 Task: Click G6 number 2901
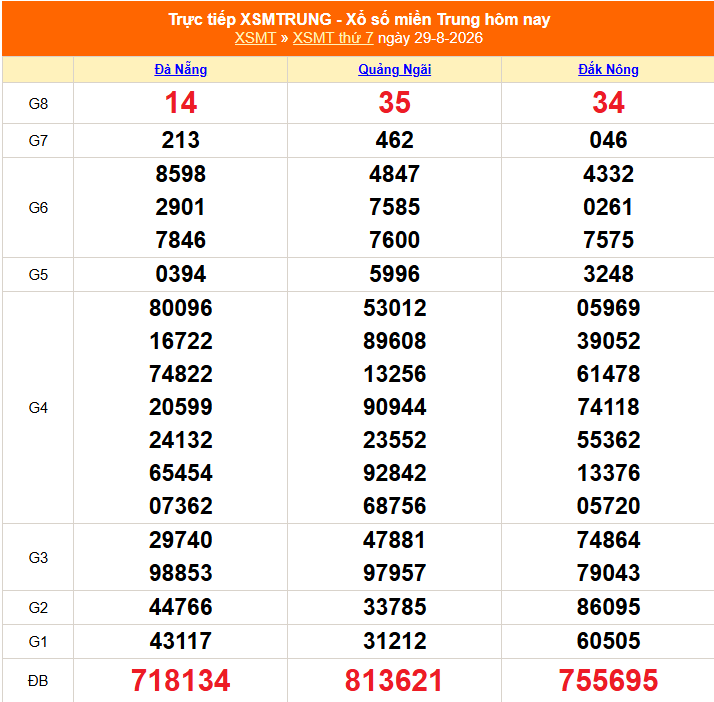point(181,208)
